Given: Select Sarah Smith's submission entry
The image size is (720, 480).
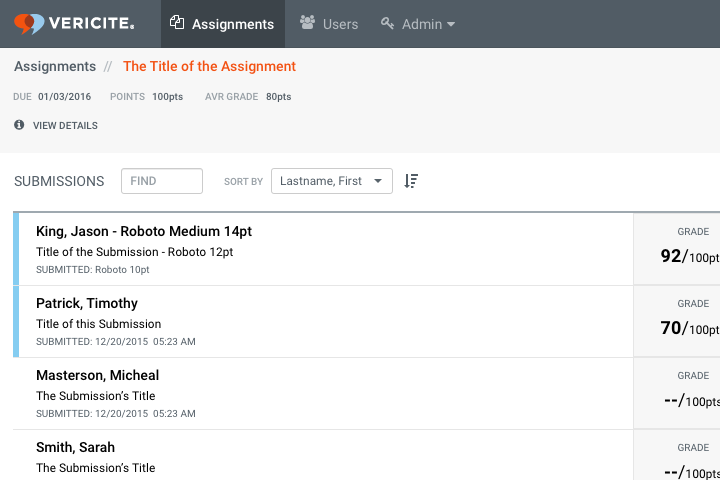Looking at the screenshot, I should (75, 447).
